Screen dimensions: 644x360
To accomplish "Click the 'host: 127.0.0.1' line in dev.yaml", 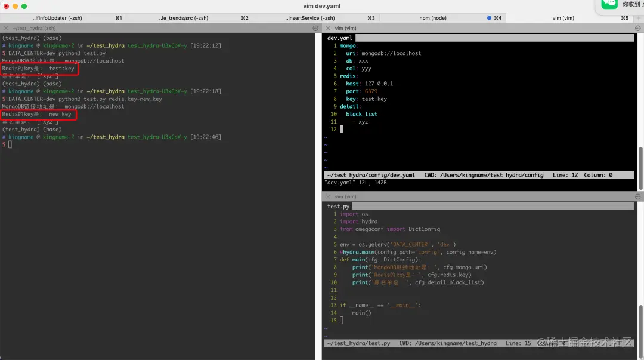I will [x=369, y=84].
